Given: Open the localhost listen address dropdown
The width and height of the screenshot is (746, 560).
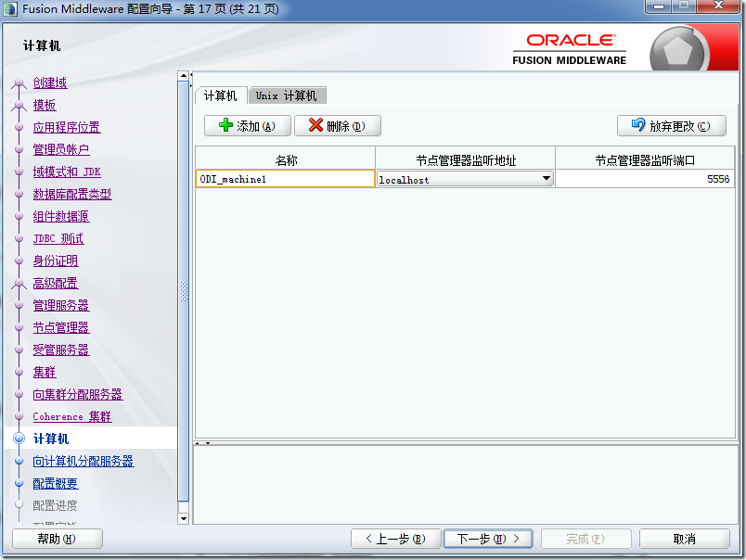Looking at the screenshot, I should (547, 179).
